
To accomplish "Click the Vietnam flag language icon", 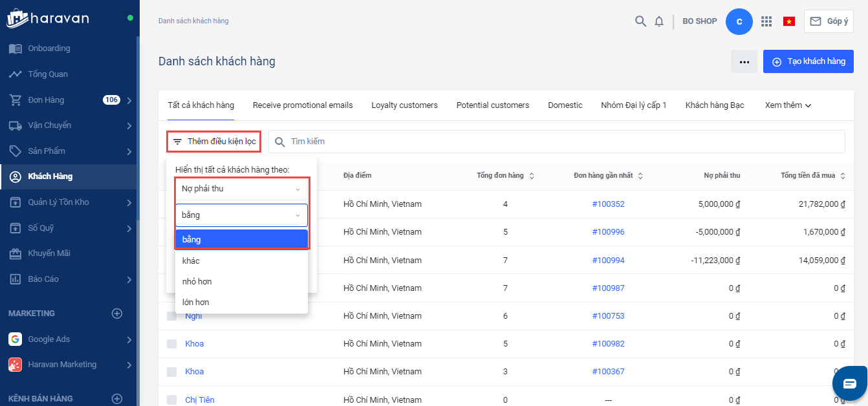I will click(788, 21).
